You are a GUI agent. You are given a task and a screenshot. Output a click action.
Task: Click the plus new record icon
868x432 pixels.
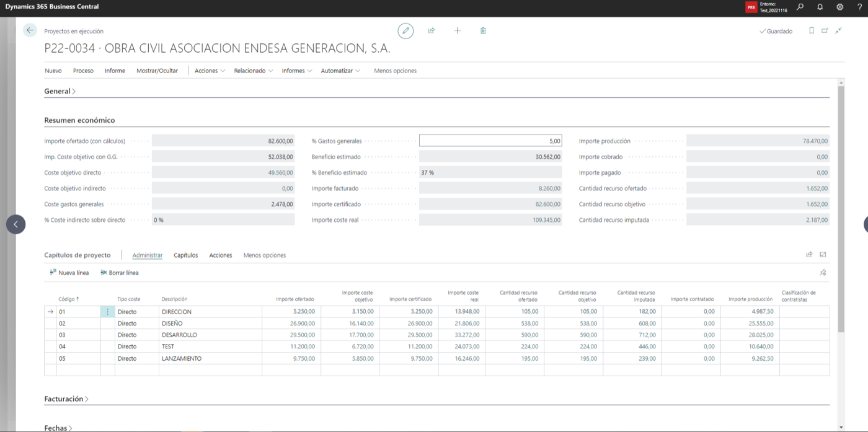point(458,30)
